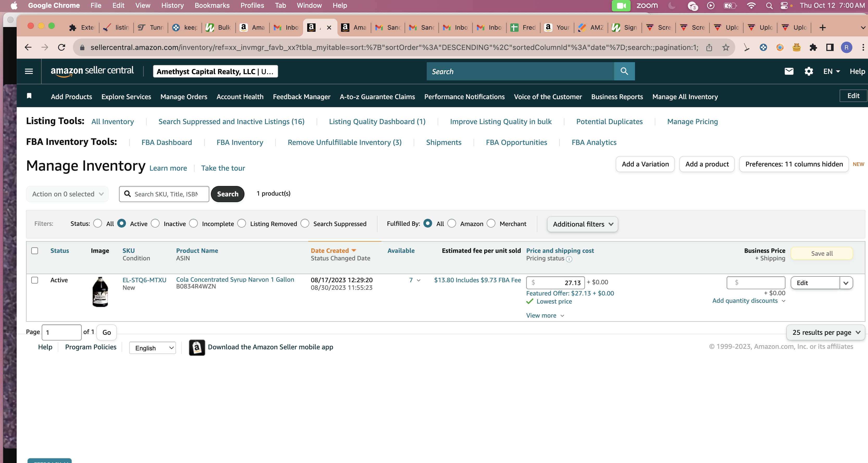This screenshot has height=463, width=868.
Task: Open the Wi-Fi status menu icon
Action: pyautogui.click(x=751, y=5)
